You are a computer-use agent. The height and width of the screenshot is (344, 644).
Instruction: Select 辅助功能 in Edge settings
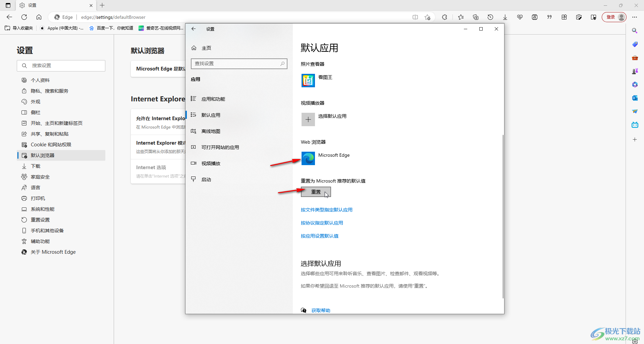[61, 241]
